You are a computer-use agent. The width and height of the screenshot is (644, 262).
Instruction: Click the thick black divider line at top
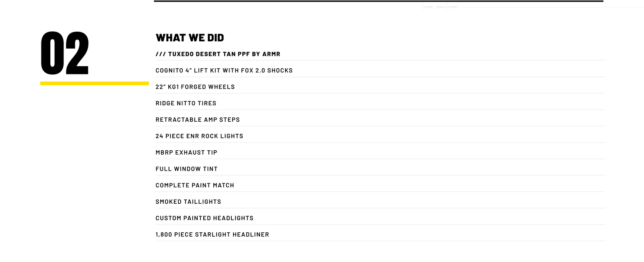pyautogui.click(x=378, y=1)
